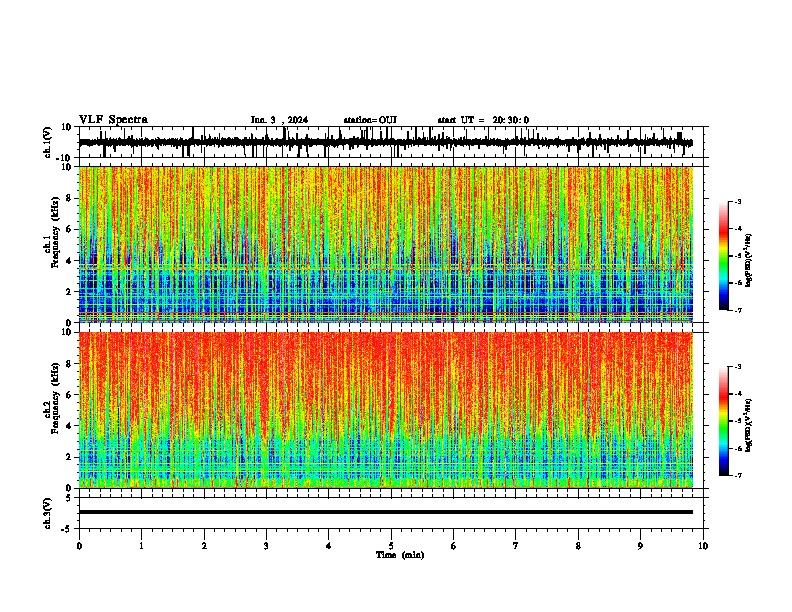Click the "-3" label on ch.1 color bar
The height and width of the screenshot is (612, 792).
[x=737, y=201]
